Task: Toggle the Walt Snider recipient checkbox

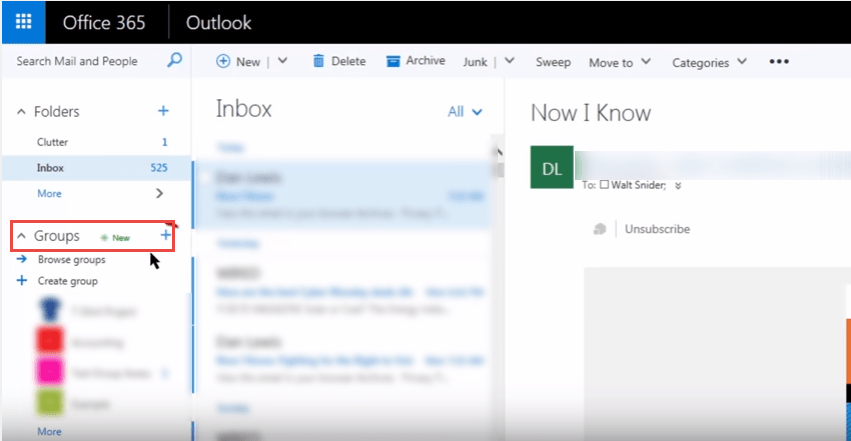Action: click(604, 184)
